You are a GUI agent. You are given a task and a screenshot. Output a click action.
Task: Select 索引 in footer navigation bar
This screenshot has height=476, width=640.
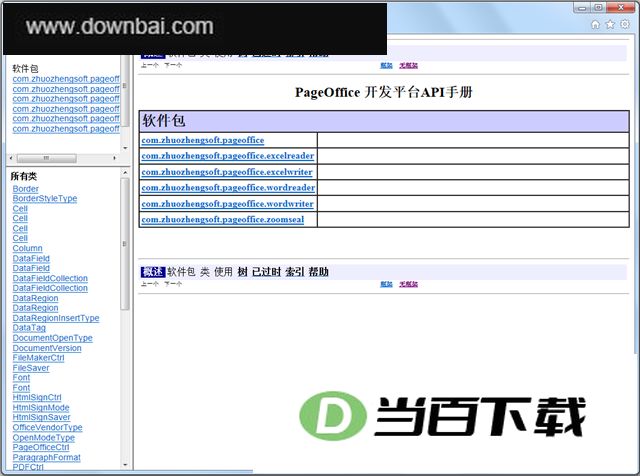pos(295,272)
